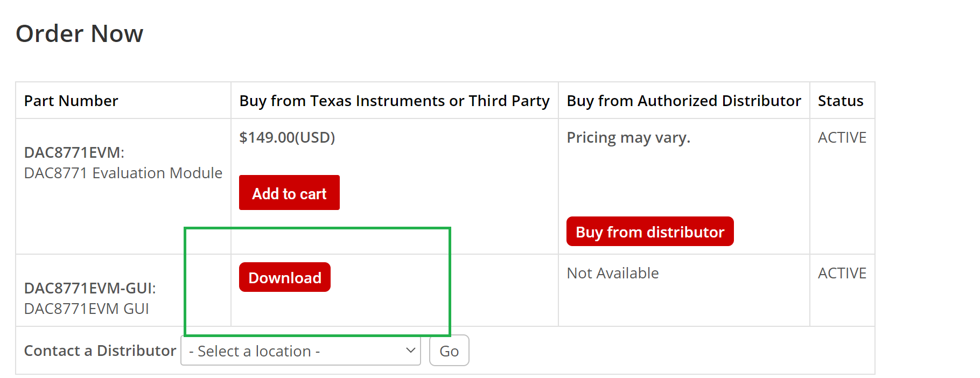Click ACTIVE status in the DAC8771EVM-GUI row

coord(842,273)
